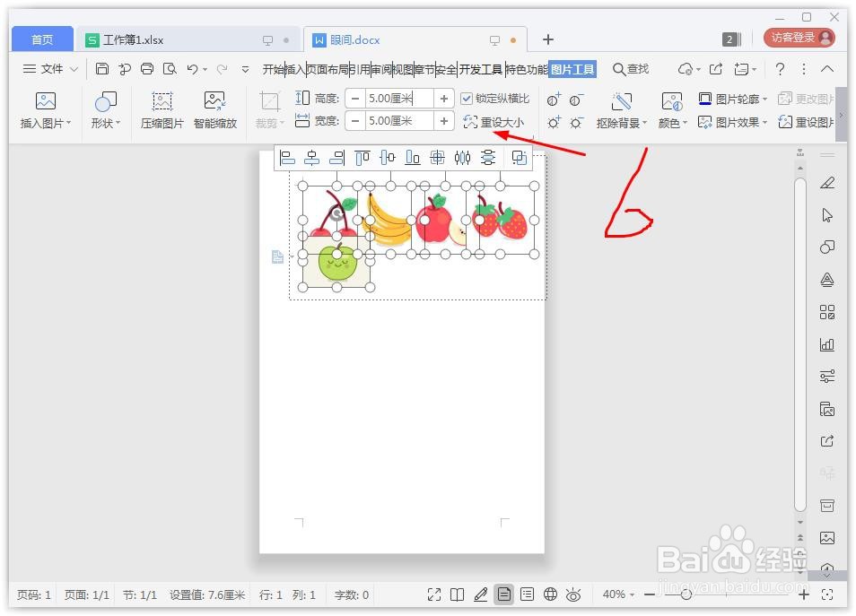Click Reset Picture (重设图片) icon
This screenshot has height=616, width=856.
[810, 122]
